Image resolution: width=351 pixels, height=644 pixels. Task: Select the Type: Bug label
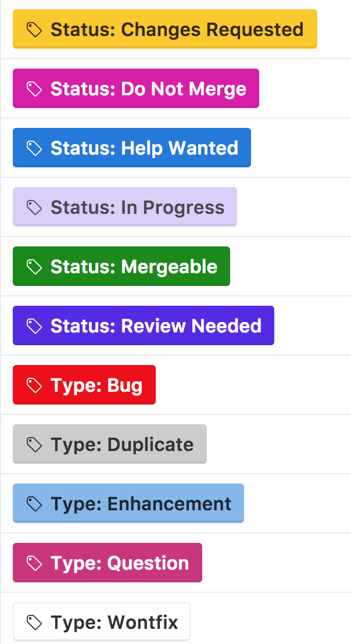(x=84, y=384)
